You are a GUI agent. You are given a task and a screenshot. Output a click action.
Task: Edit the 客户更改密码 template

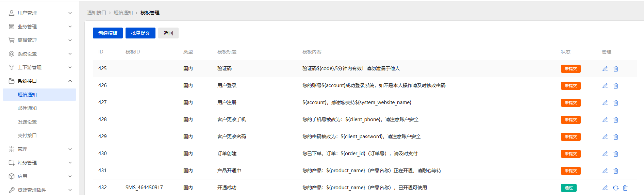(605, 137)
